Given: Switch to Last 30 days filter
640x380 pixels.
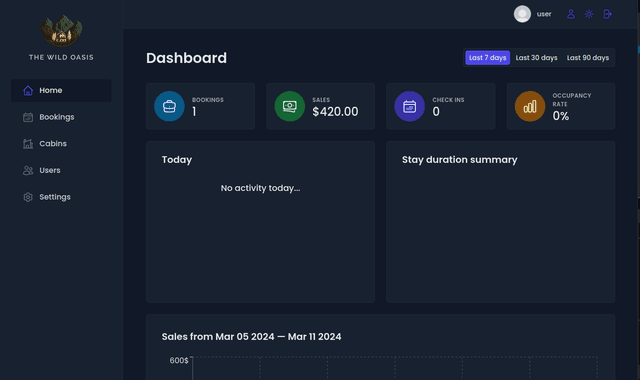Looking at the screenshot, I should [536, 58].
